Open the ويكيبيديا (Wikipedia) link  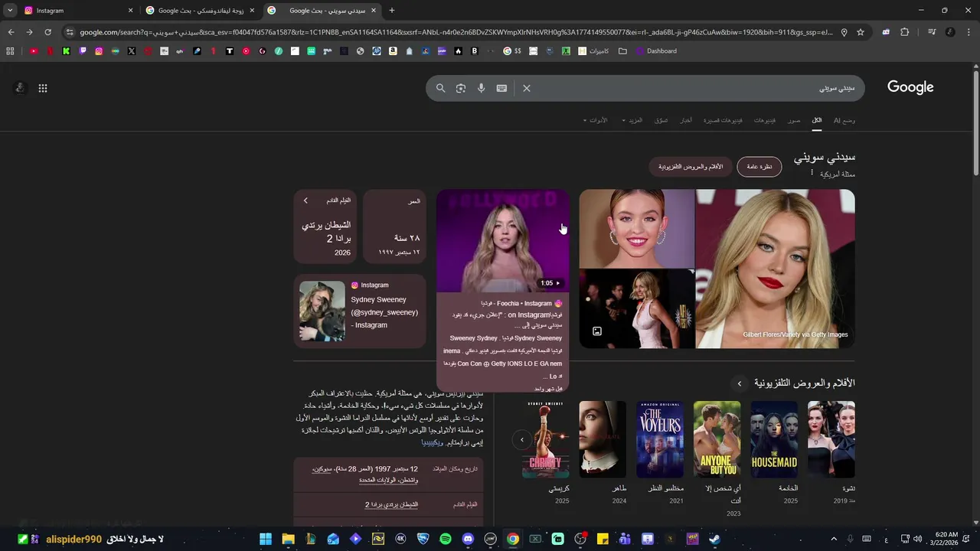click(x=433, y=442)
